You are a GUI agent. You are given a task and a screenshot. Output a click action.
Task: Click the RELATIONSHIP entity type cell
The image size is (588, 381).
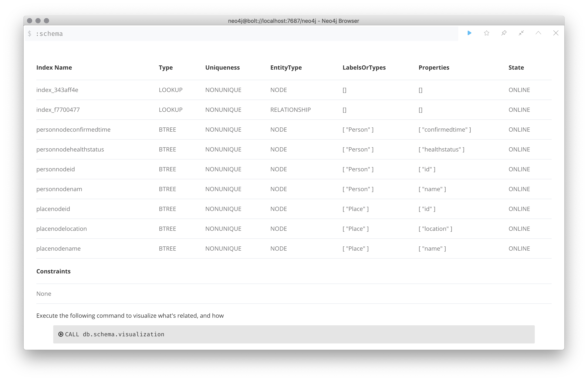[x=290, y=110]
